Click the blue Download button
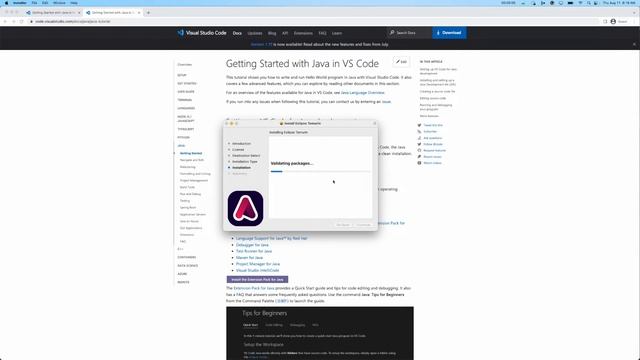 coord(449,33)
